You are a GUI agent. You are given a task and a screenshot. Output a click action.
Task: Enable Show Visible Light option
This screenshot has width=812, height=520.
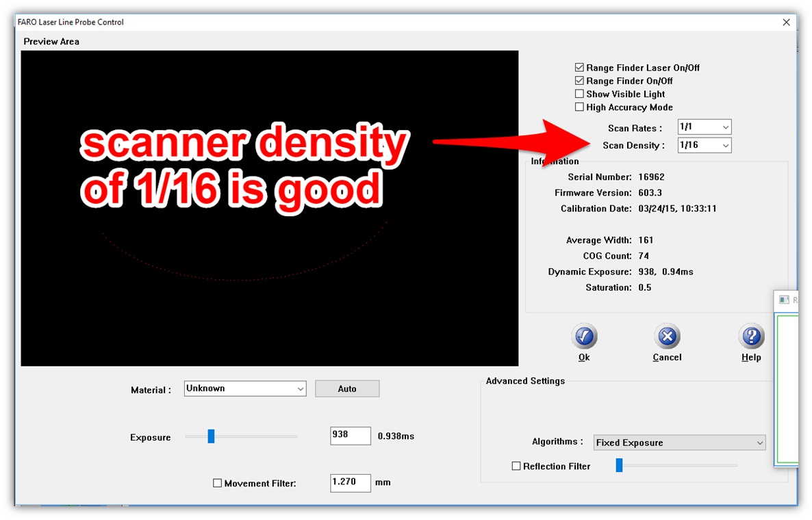[580, 94]
